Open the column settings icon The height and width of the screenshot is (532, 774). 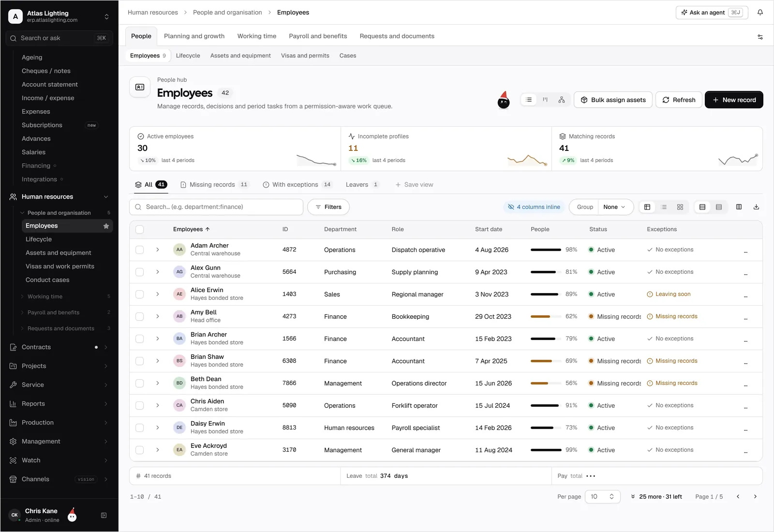[739, 207]
